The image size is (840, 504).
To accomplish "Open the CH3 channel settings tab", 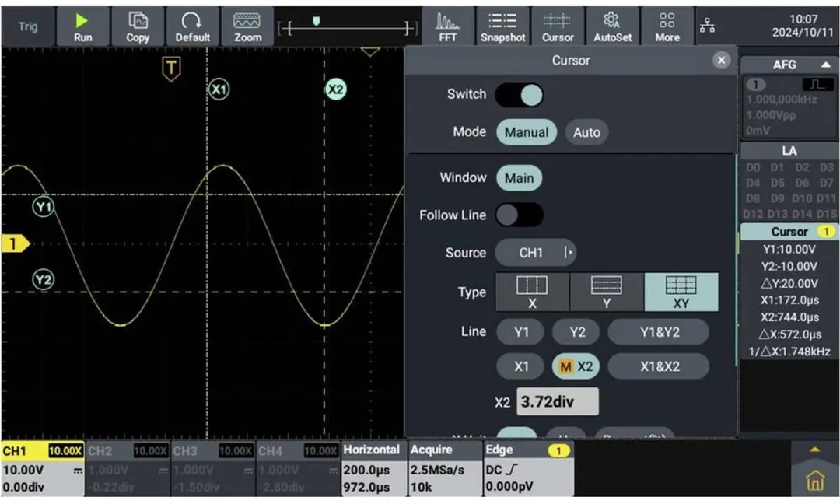I will click(x=213, y=469).
